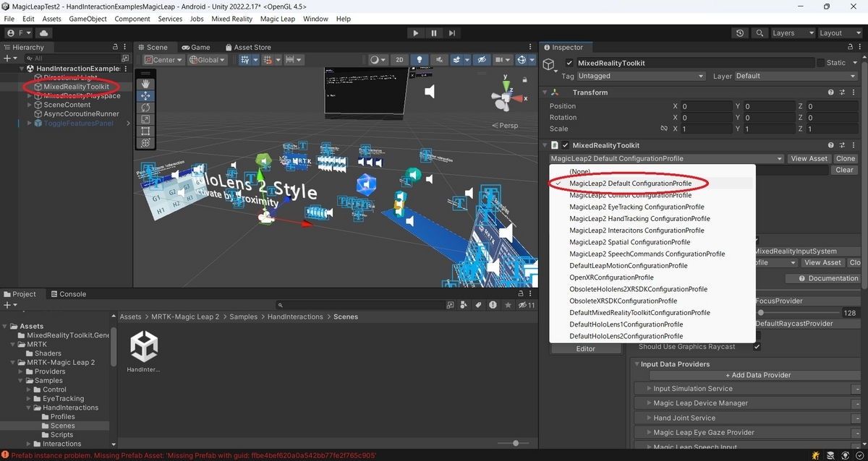Image resolution: width=868 pixels, height=461 pixels.
Task: Choose OpenXRConfigurationProfile from the list
Action: click(x=611, y=277)
